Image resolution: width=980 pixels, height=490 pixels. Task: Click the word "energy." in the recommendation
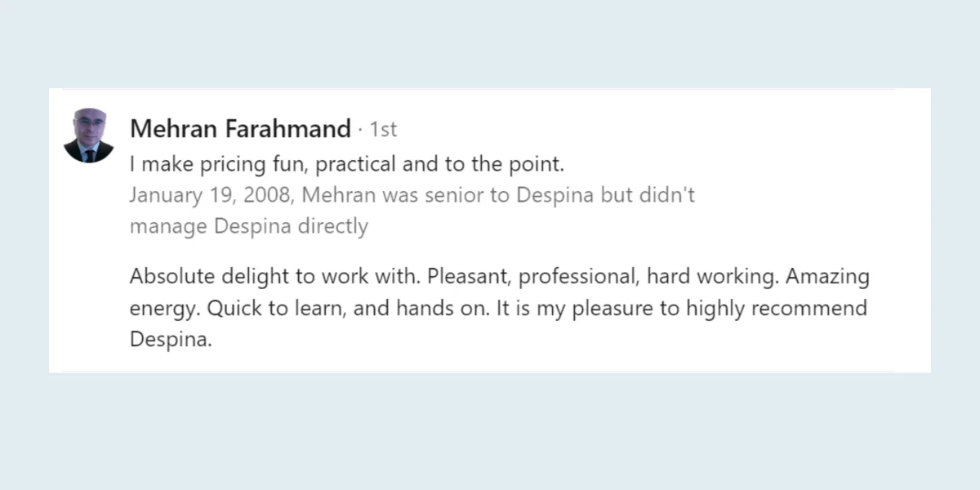tap(165, 310)
